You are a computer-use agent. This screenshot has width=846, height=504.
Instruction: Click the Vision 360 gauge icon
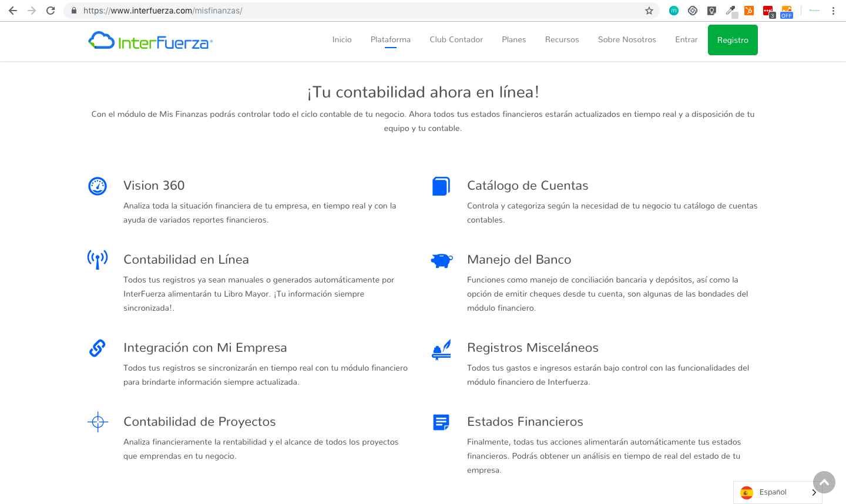(98, 186)
